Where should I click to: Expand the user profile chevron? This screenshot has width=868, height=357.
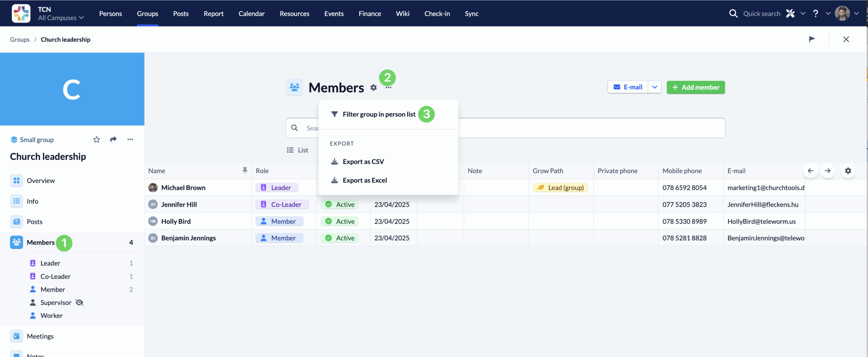pos(856,14)
